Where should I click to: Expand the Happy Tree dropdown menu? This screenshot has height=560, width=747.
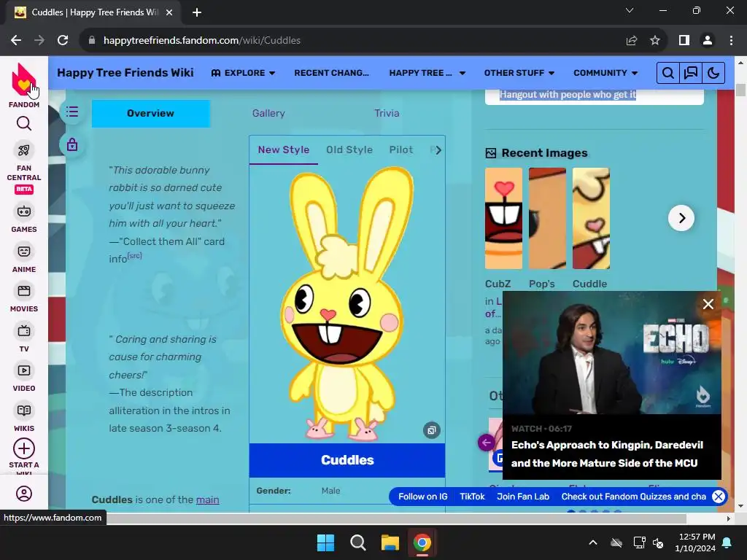[x=427, y=73]
